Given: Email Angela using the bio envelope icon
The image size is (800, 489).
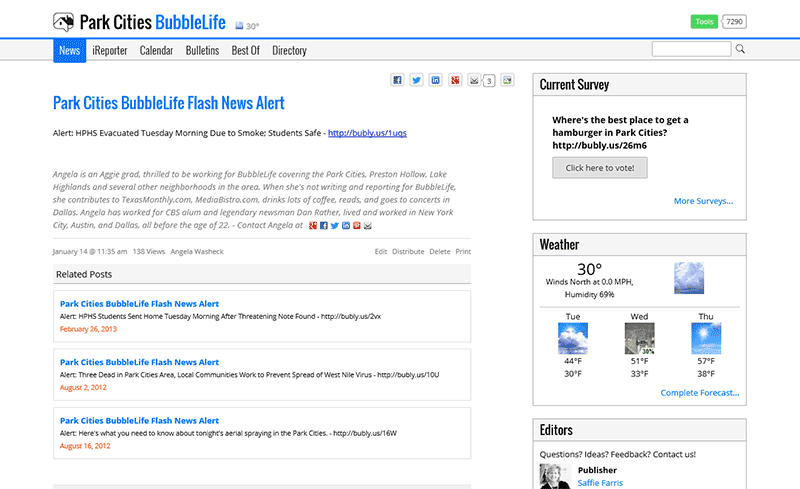Looking at the screenshot, I should click(x=368, y=225).
